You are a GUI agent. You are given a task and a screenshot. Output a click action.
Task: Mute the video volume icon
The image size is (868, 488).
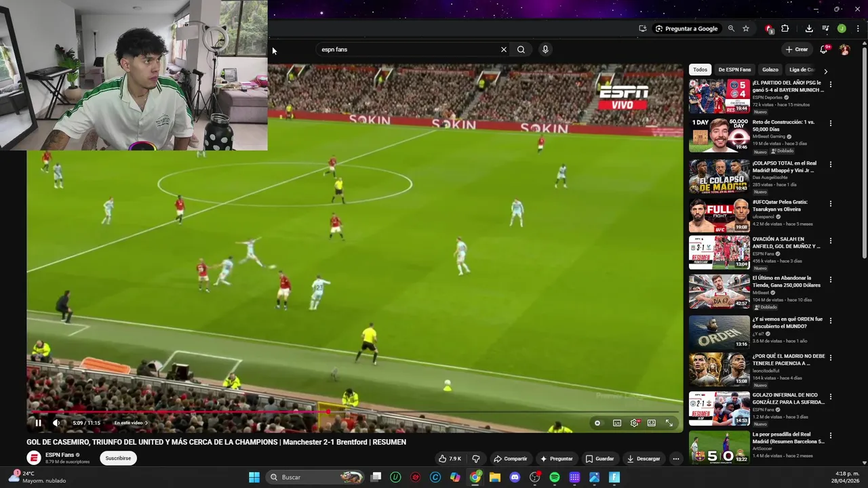[x=56, y=423]
